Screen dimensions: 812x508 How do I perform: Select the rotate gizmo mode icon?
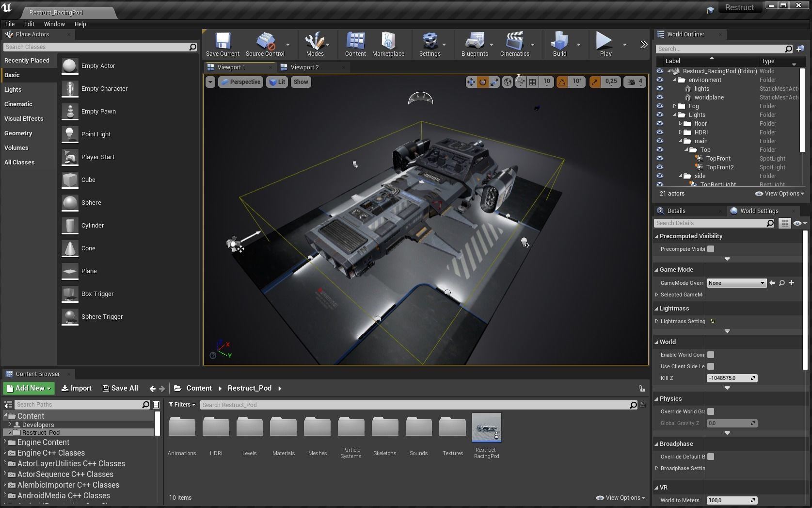(x=482, y=82)
